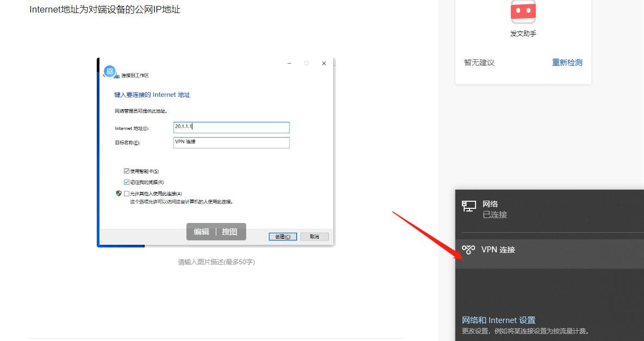Click the security shield icon beside 允许其他人使用此连接
Screen dimensions: 644x341
(x=119, y=193)
